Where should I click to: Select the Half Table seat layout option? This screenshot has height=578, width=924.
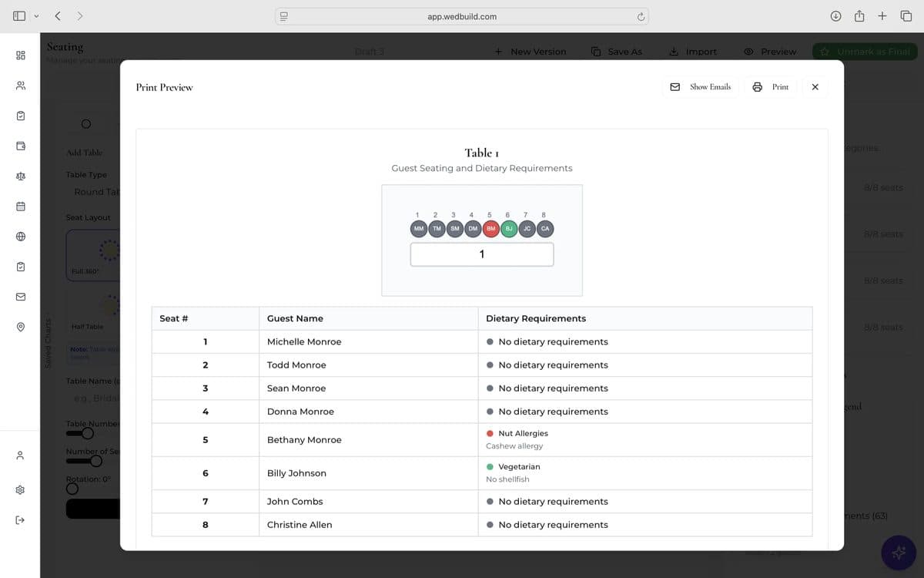pos(93,310)
